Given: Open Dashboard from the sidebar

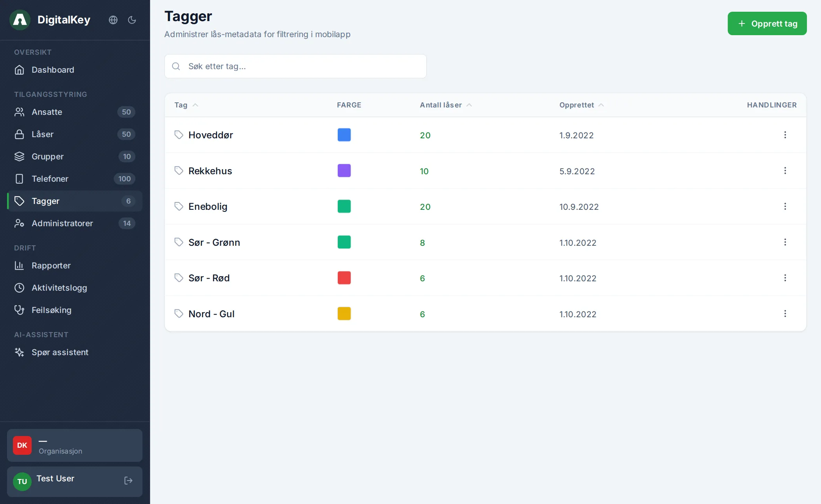Looking at the screenshot, I should [x=75, y=70].
